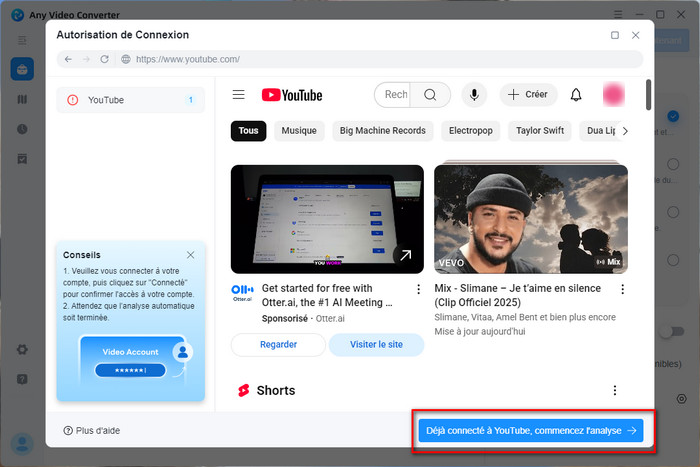Select the Musique filter chip
The height and width of the screenshot is (467, 700).
(x=299, y=131)
